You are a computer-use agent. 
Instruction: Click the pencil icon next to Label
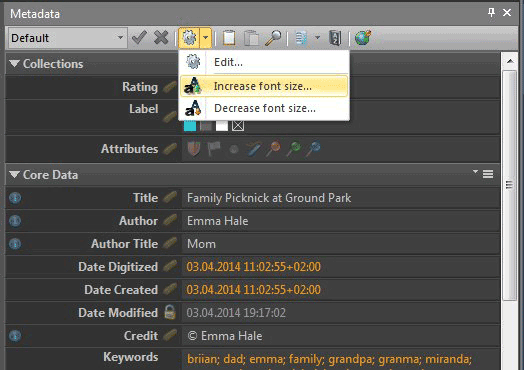click(170, 116)
